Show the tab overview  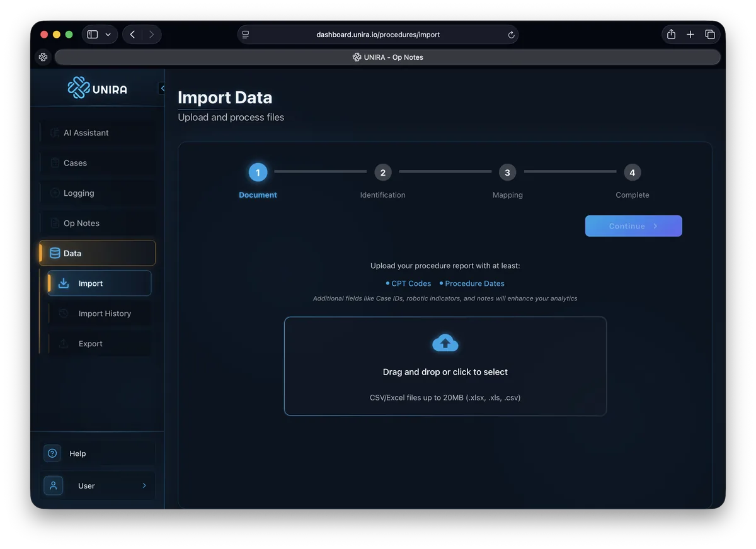(710, 35)
